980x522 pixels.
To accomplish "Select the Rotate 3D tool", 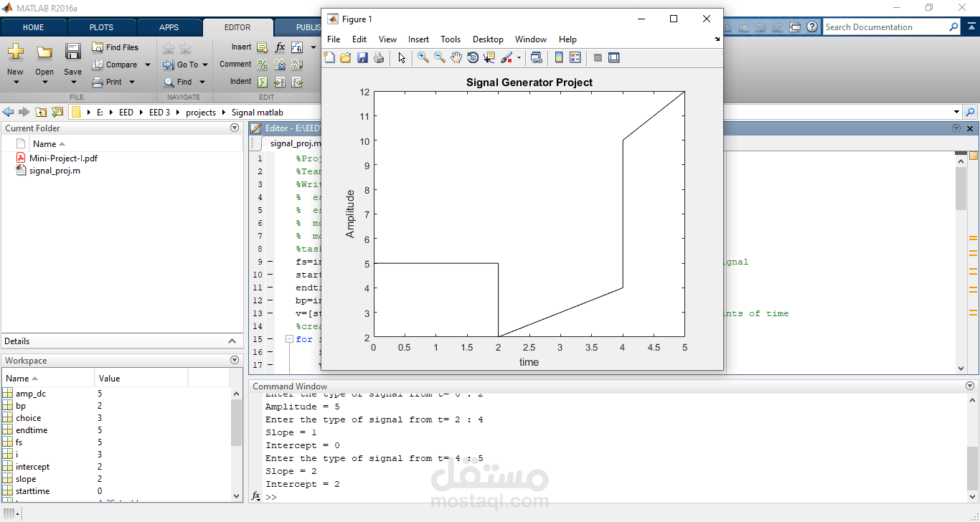I will (x=472, y=57).
